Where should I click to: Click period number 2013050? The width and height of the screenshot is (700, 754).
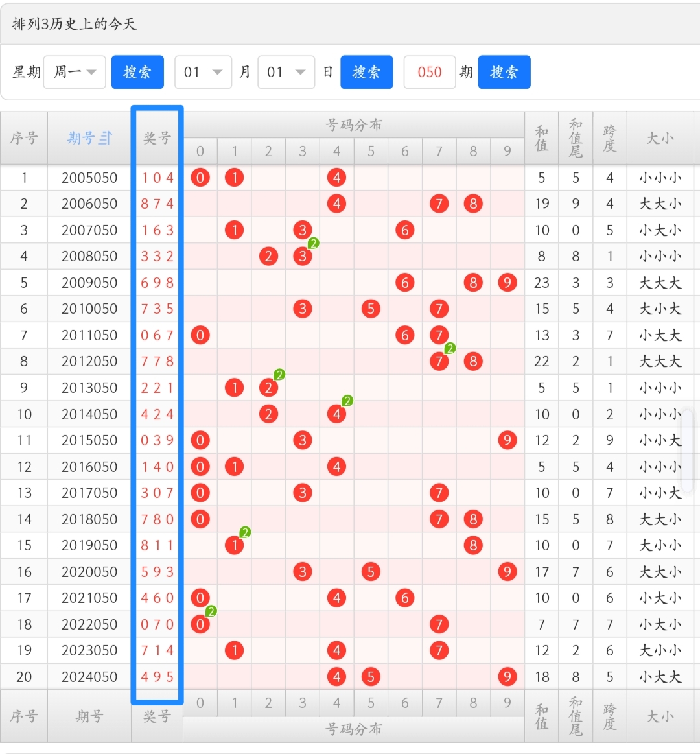pos(89,388)
